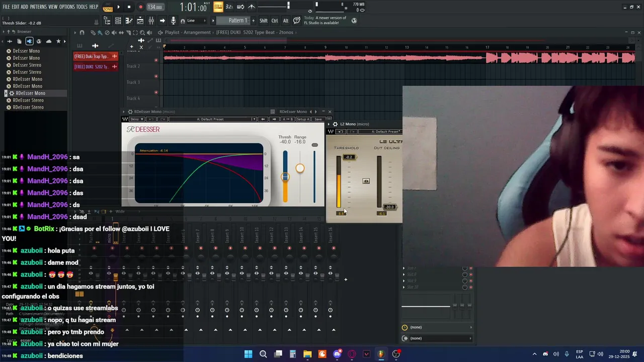
Task: Open the help chat bubble icon
Action: tap(296, 21)
